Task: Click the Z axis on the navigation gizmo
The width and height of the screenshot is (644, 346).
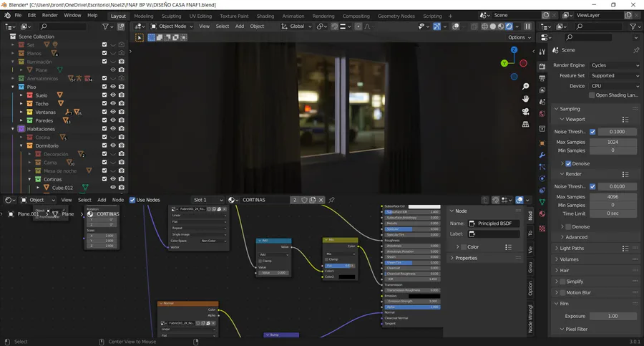Action: pos(514,51)
